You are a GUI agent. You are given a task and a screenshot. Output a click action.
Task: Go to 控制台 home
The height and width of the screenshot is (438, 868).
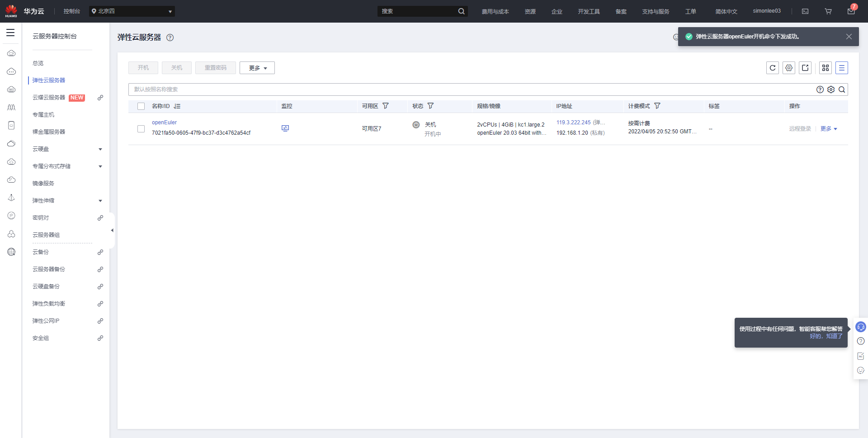(x=72, y=11)
